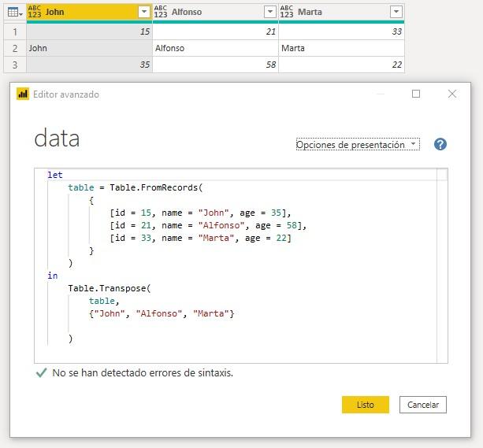The image size is (483, 448).
Task: Open the help question mark icon
Action: tap(440, 144)
